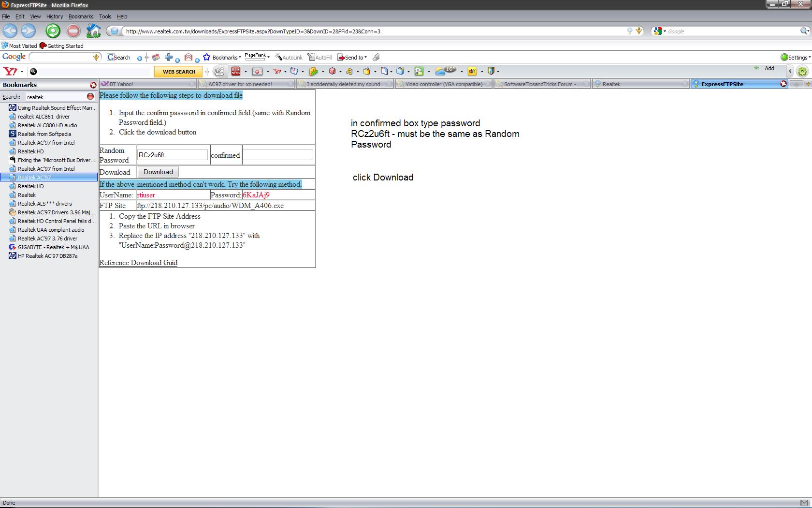Image resolution: width=812 pixels, height=508 pixels.
Task: Click the Yahoo! shortcut icon on toolbar
Action: click(x=277, y=71)
